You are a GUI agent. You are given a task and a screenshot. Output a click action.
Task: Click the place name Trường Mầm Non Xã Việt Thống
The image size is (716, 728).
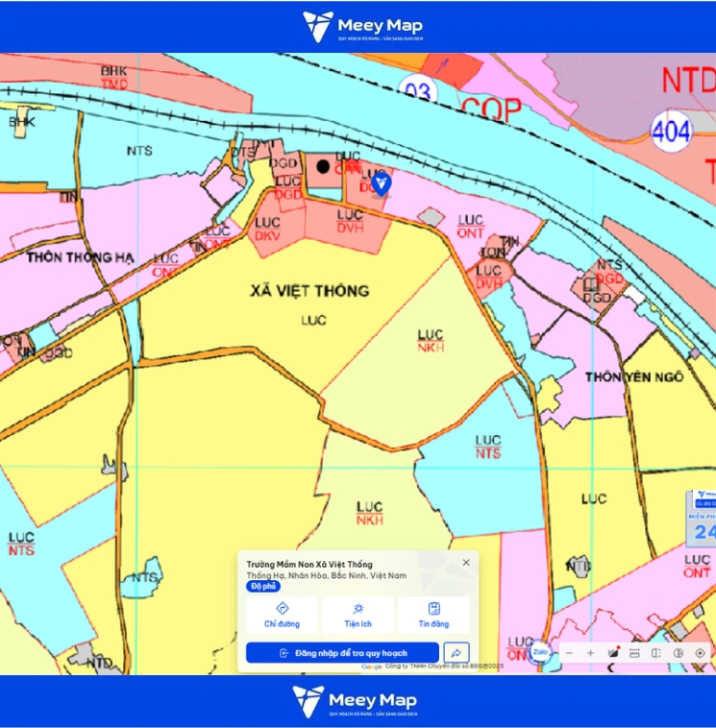click(309, 564)
